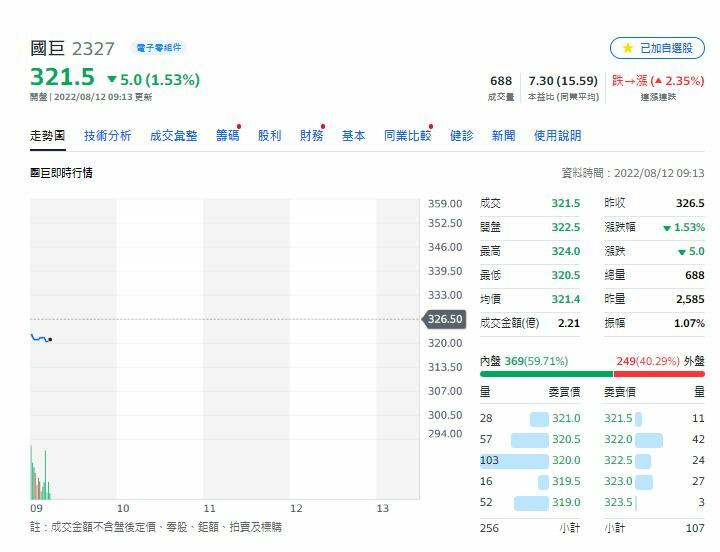The image size is (720, 552).
Task: Click the 外盤 249(40.29%) label
Action: point(660,361)
